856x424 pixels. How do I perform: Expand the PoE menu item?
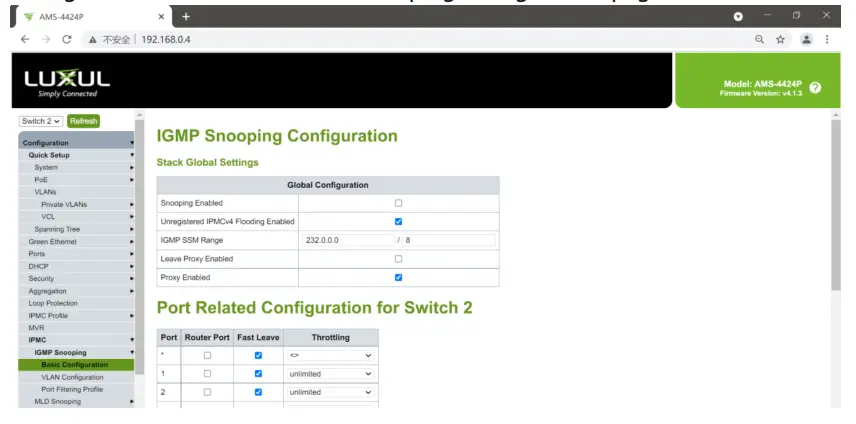[x=76, y=180]
